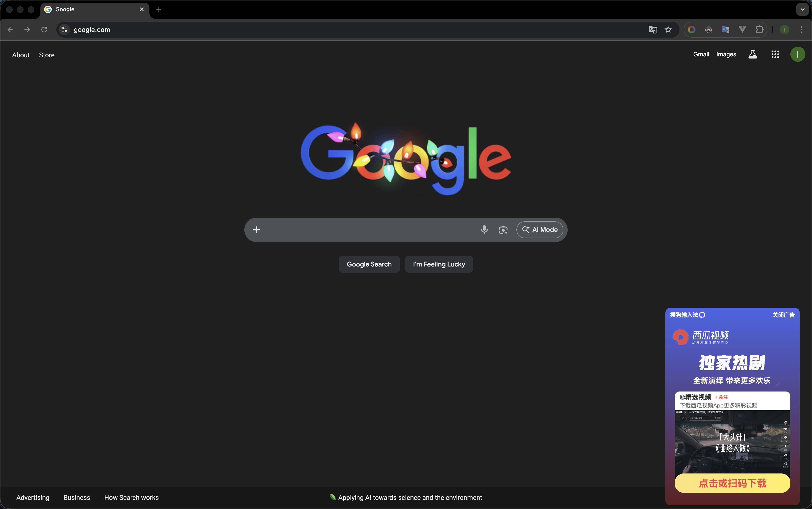Click the voice search microphone icon
Viewport: 812px width, 509px height.
coord(484,230)
